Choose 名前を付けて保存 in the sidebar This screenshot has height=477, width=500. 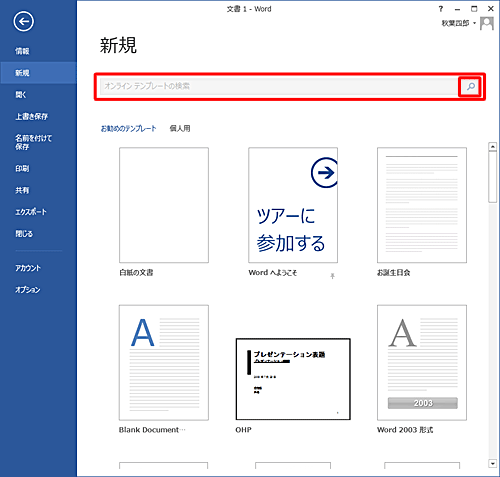[33, 142]
